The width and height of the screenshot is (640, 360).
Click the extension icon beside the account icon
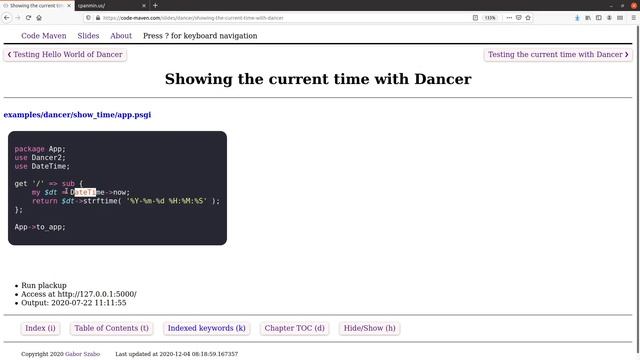(620, 18)
